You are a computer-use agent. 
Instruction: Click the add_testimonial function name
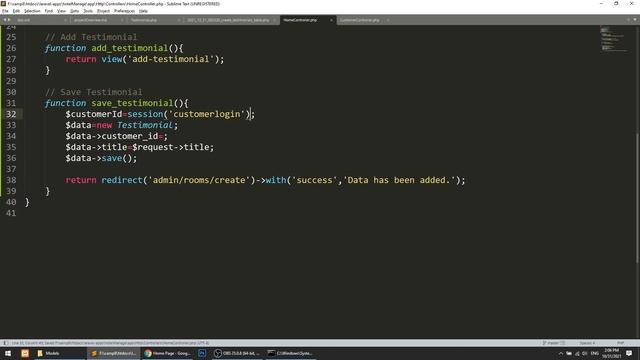129,48
